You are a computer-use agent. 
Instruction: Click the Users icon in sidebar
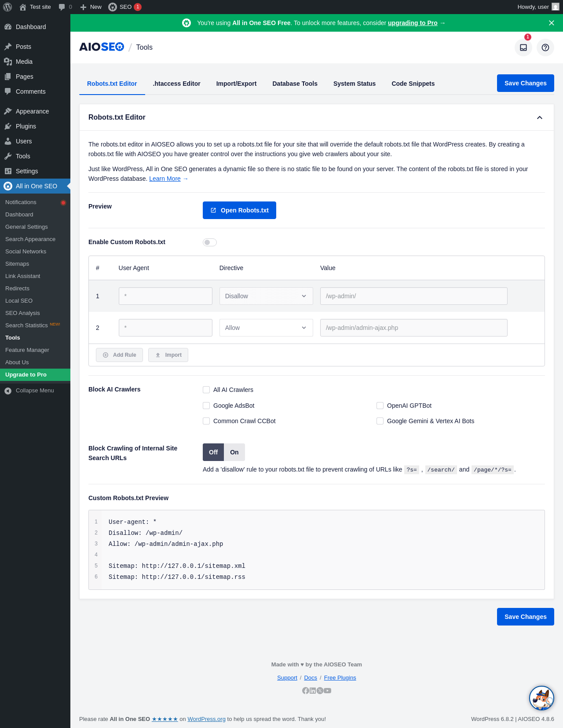pyautogui.click(x=8, y=141)
